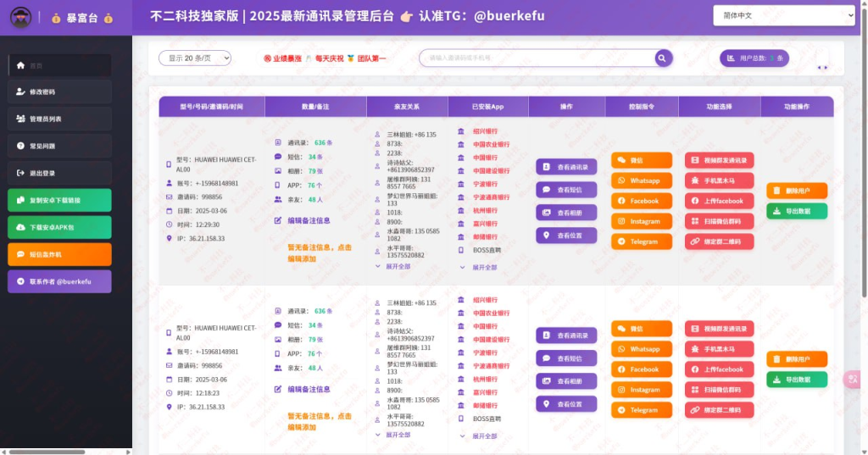Expand 展开全部 under 亲友关系 in the 12:29:30 row
The image size is (868, 455).
(393, 267)
